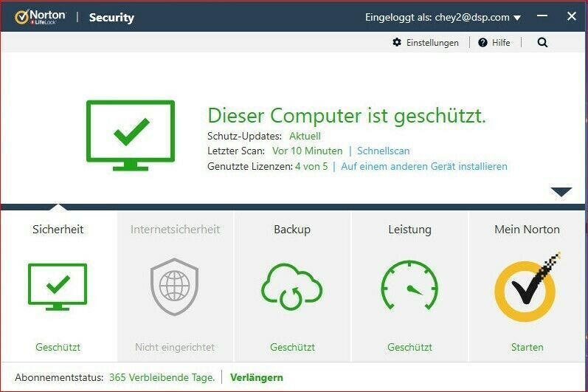This screenshot has width=588, height=392.
Task: Click the 'Nicht eingerichtet' status text
Action: (175, 347)
